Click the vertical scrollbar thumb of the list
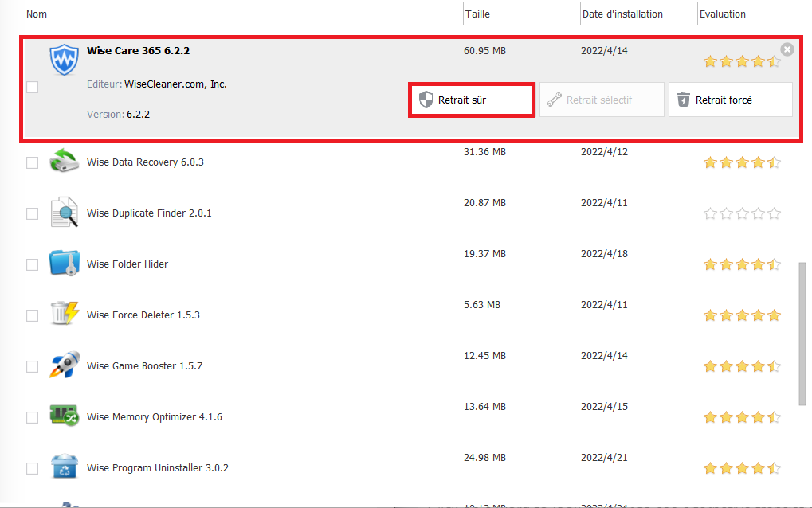This screenshot has height=508, width=812. pyautogui.click(x=802, y=334)
